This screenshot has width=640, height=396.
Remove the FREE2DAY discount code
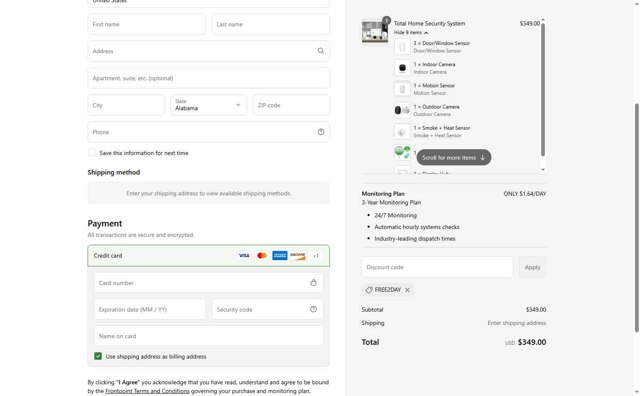(407, 290)
